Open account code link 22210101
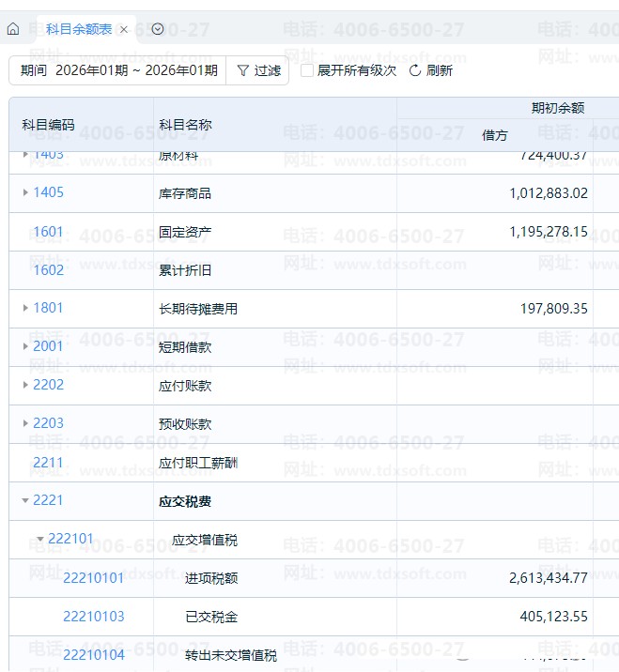The image size is (619, 672). 93,578
